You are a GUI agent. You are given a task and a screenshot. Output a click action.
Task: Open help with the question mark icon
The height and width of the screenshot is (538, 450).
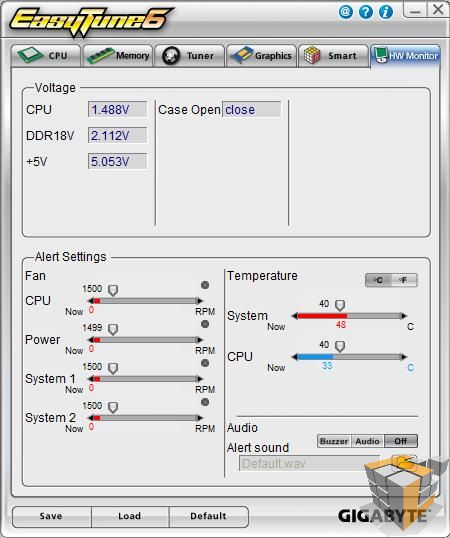click(366, 12)
